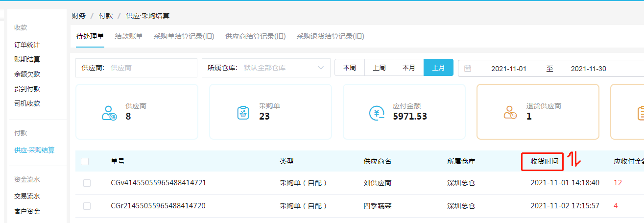This screenshot has width=644, height=223.
Task: Open 供应商结算记录(旧) tab
Action: 256,36
